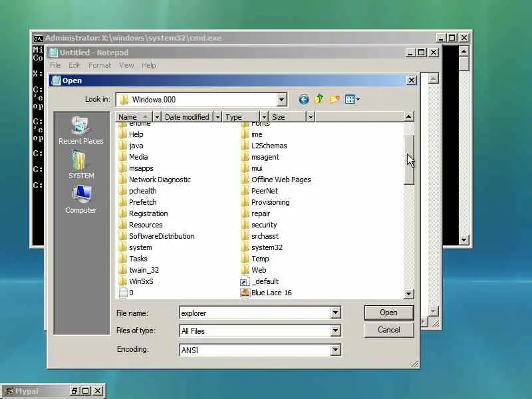The width and height of the screenshot is (532, 399).
Task: Sort by Size column header
Action: point(288,117)
